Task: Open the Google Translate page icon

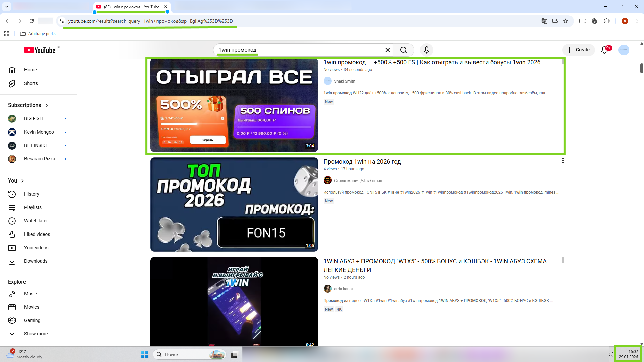Action: pos(544,21)
